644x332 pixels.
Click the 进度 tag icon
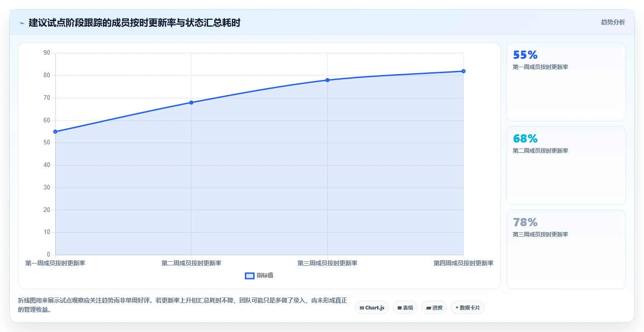[x=429, y=308]
